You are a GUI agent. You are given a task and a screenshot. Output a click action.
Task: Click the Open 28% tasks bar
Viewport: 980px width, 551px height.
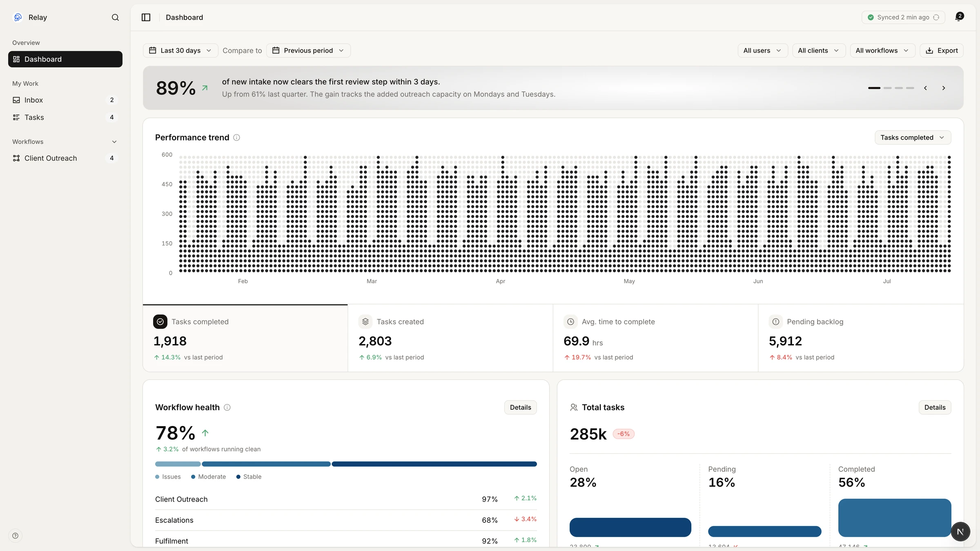[630, 527]
